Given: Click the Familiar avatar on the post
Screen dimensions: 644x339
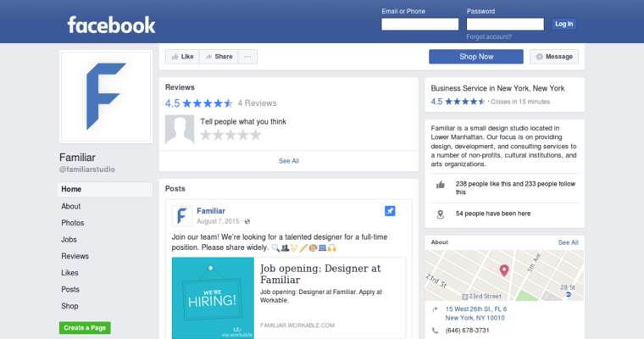Looking at the screenshot, I should [x=183, y=215].
